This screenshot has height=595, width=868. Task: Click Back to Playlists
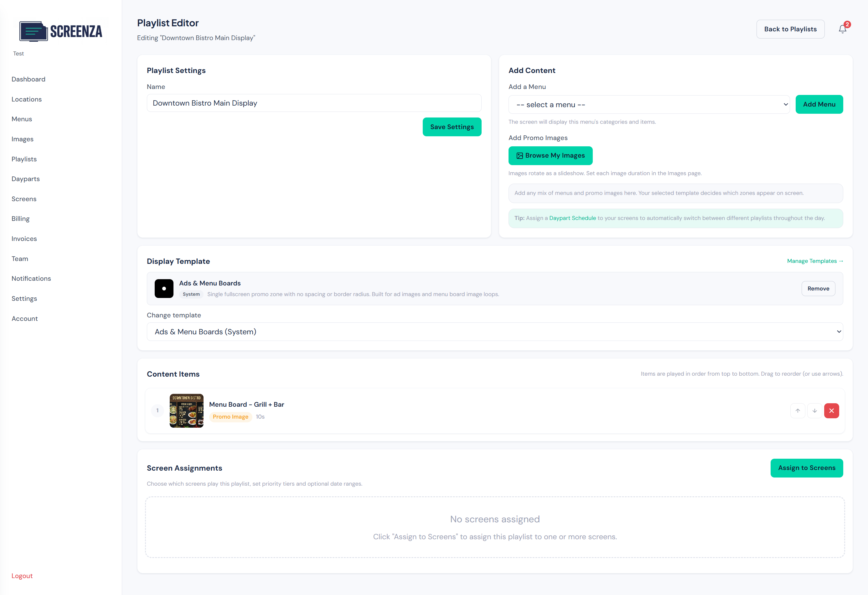tap(790, 29)
